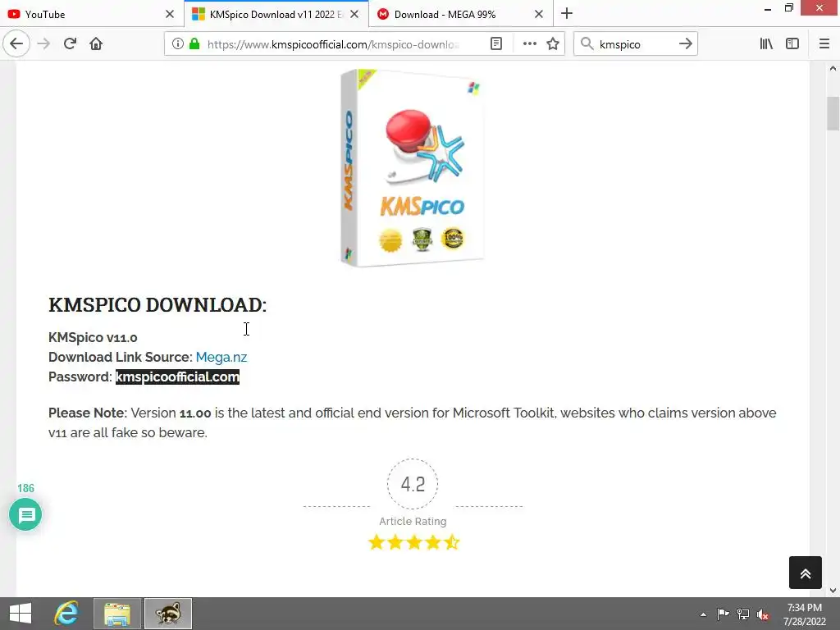The width and height of the screenshot is (840, 630).
Task: Click the green padlock security icon
Action: [194, 44]
